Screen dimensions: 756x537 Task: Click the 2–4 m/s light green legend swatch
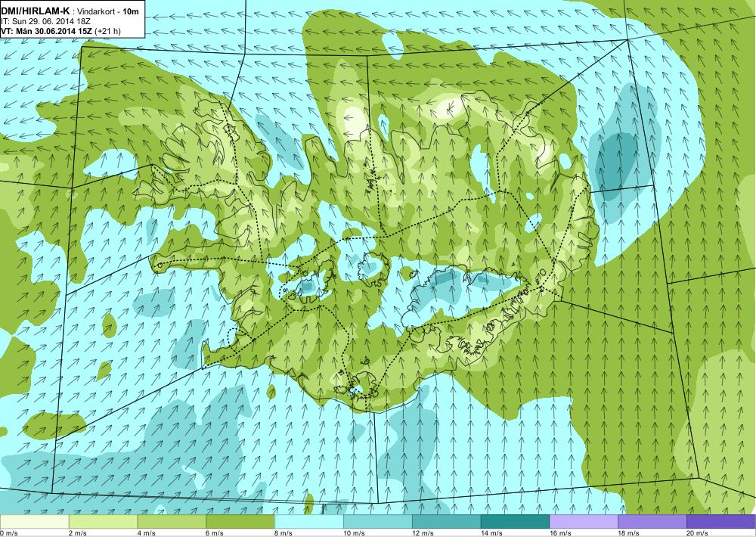click(103, 522)
